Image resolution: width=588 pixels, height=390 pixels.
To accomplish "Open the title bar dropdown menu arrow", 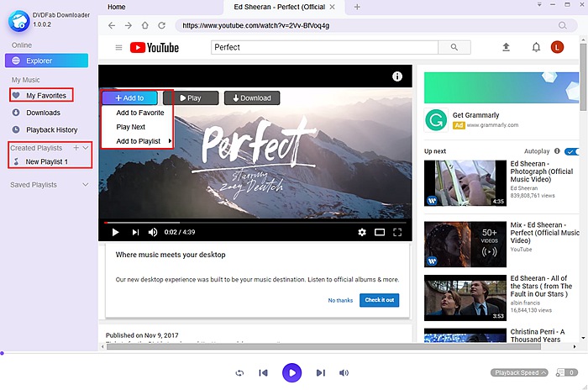I will (x=539, y=4).
